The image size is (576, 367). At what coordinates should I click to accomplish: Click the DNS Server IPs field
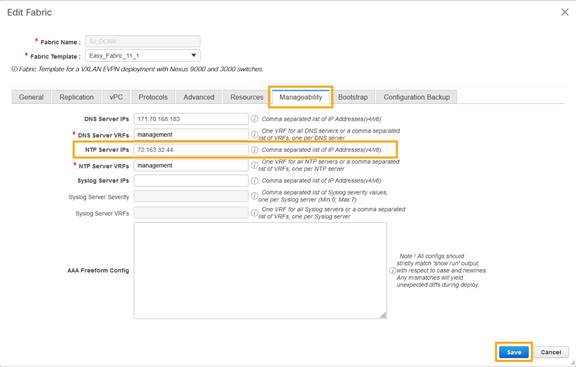pos(191,119)
